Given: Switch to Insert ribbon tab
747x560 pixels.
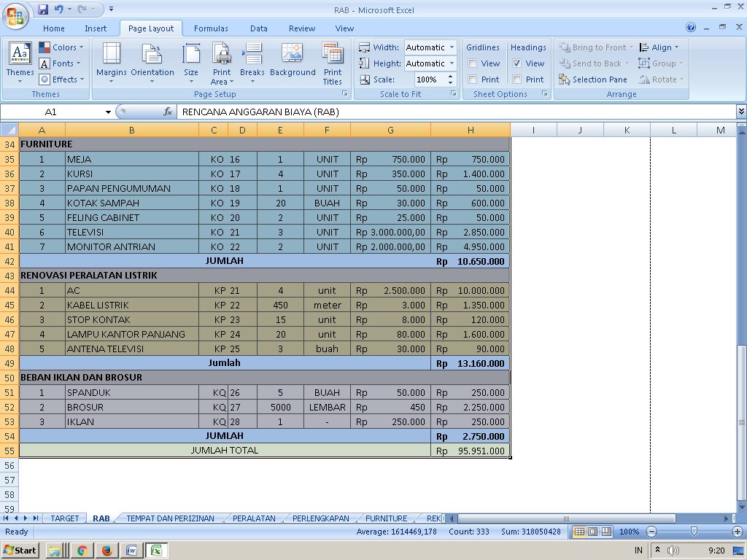Looking at the screenshot, I should [96, 28].
